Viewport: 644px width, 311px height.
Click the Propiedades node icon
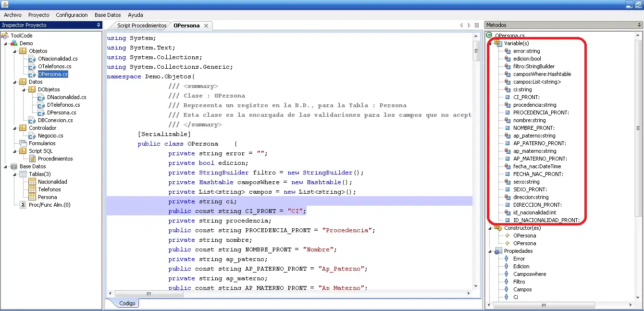pos(498,251)
